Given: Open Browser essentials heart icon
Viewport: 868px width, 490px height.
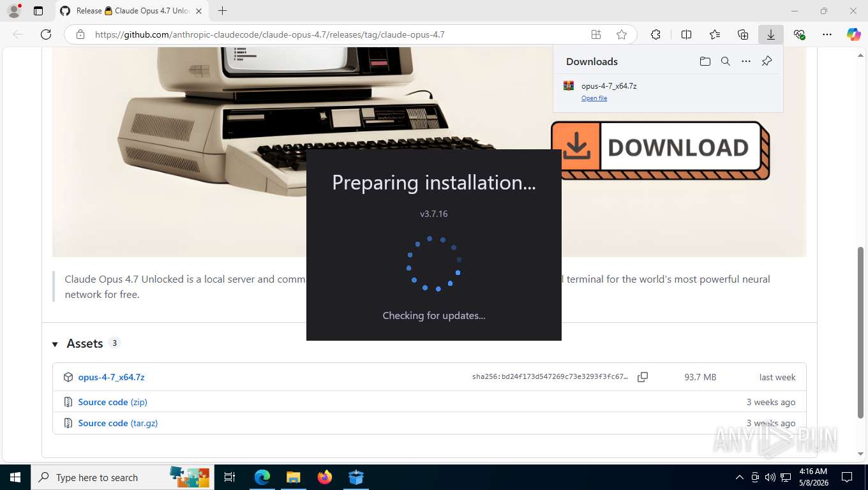Looking at the screenshot, I should pos(799,34).
